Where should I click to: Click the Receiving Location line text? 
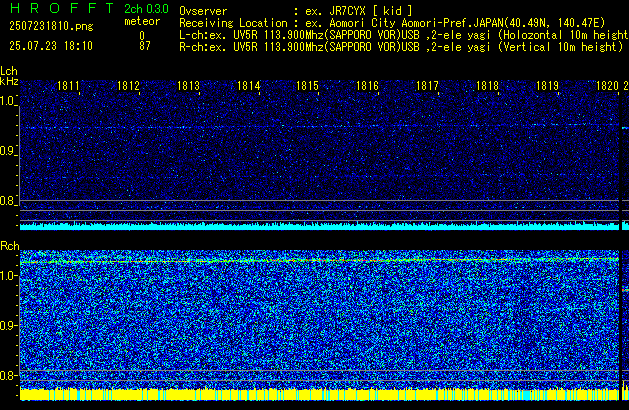(x=392, y=23)
